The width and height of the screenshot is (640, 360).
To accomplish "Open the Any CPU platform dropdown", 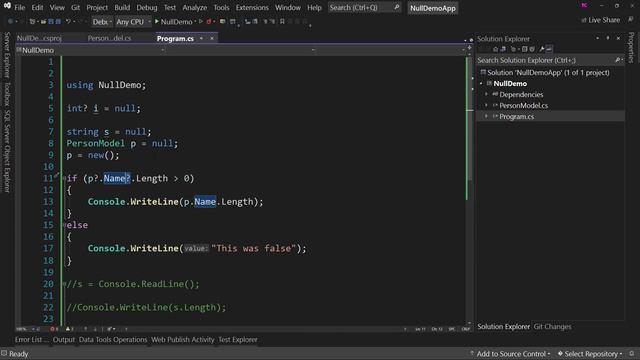I will click(133, 22).
